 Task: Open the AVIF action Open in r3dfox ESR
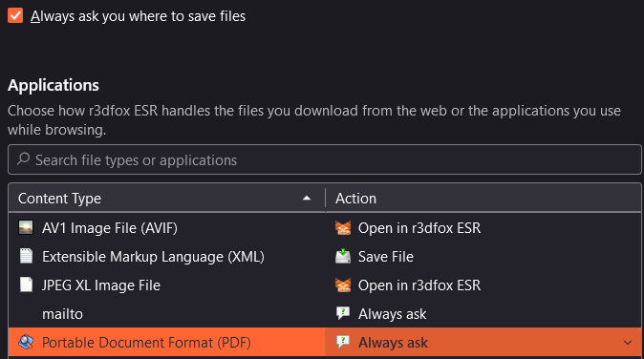[x=419, y=228]
